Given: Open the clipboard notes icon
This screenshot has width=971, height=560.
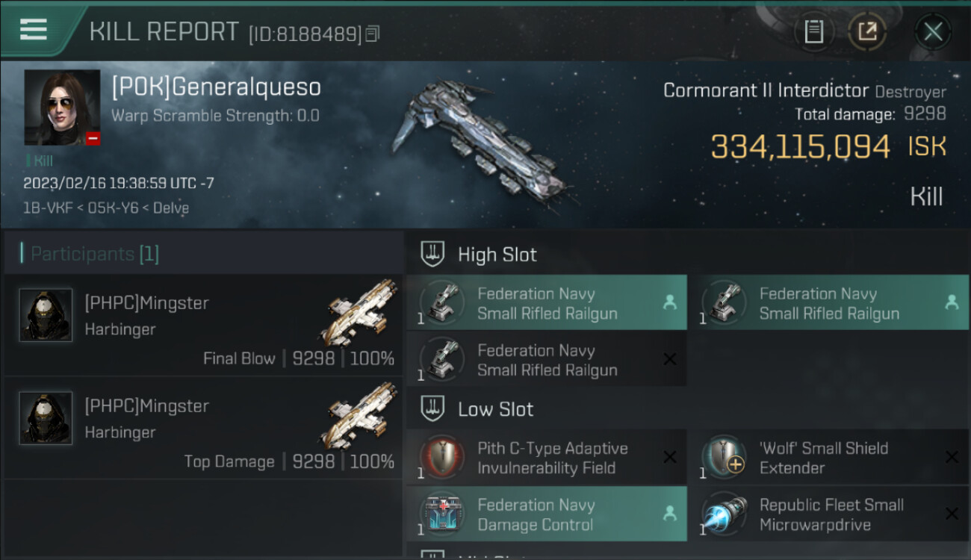Looking at the screenshot, I should [813, 31].
